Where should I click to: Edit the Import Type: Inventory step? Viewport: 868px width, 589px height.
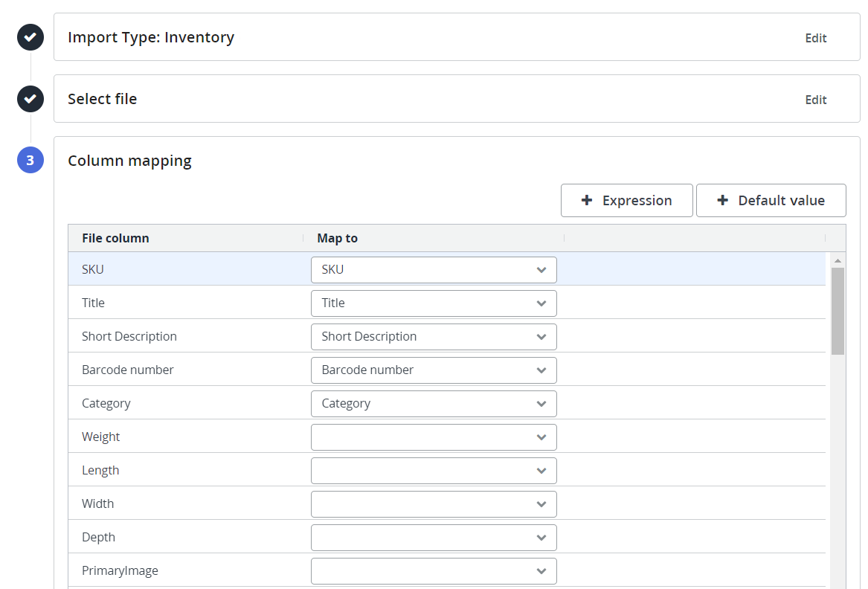[815, 38]
